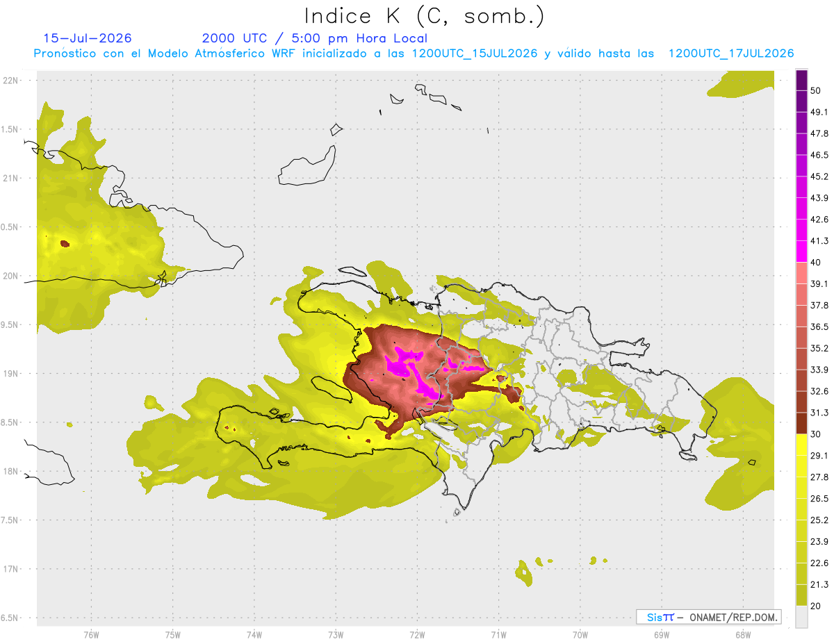Click legend value "50"
834x644 pixels.
(x=816, y=90)
